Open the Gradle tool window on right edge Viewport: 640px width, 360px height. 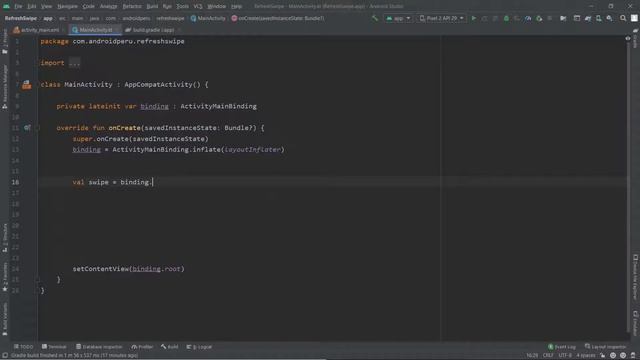pyautogui.click(x=636, y=39)
